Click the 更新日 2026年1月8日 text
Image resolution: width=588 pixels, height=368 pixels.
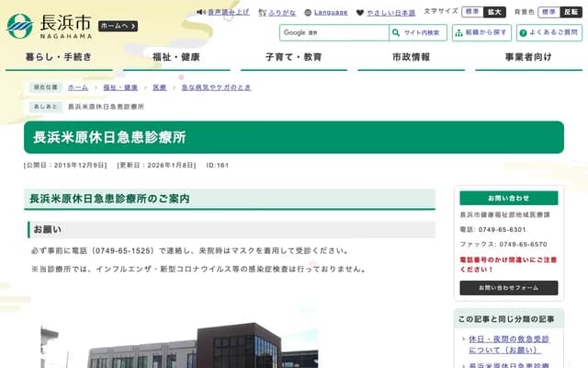tap(156, 166)
